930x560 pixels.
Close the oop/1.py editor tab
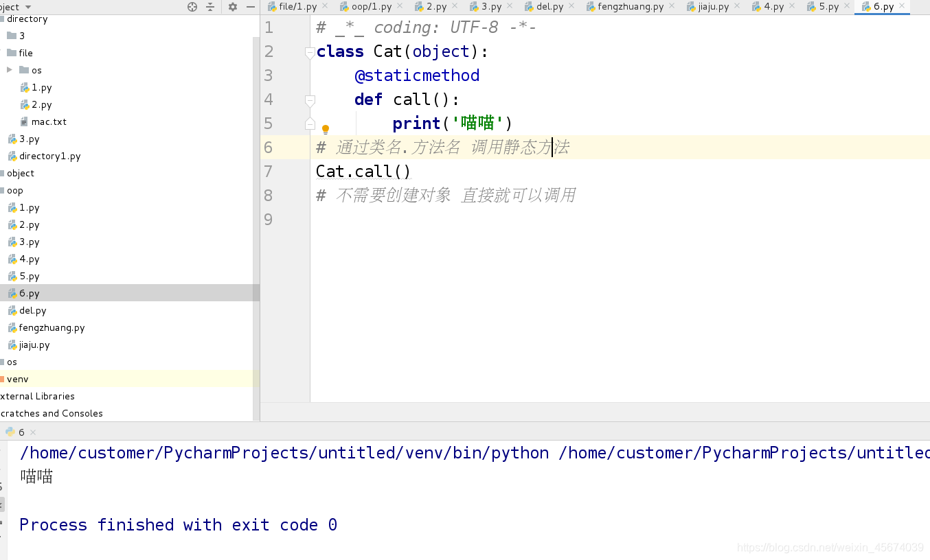[399, 6]
